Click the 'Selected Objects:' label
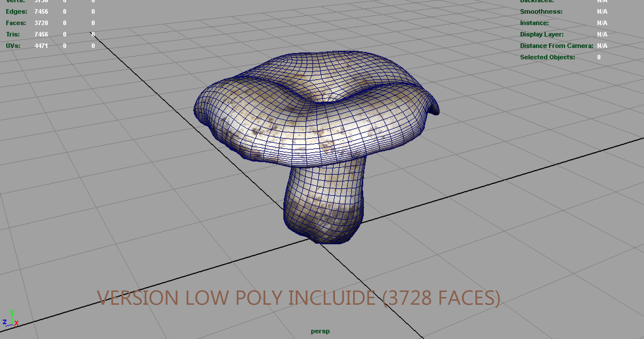Image resolution: width=644 pixels, height=339 pixels. [548, 57]
